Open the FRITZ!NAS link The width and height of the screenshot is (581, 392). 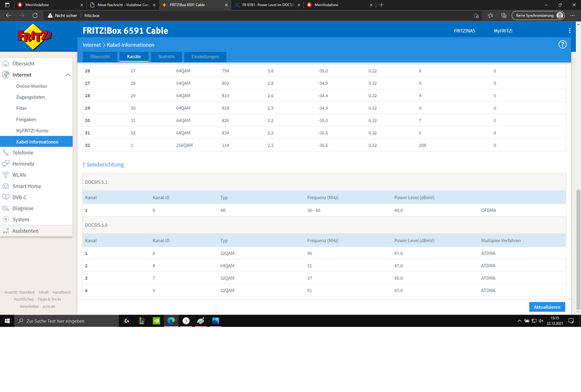click(x=464, y=31)
